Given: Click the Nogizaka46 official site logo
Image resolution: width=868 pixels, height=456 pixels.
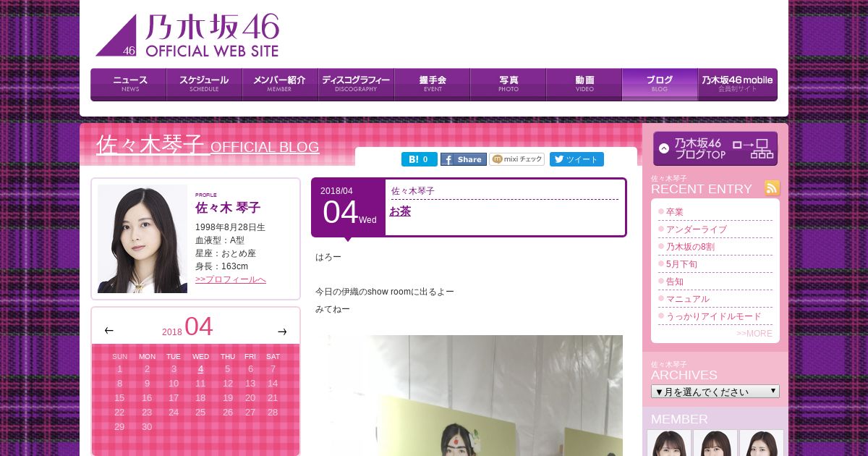Looking at the screenshot, I should [187, 35].
